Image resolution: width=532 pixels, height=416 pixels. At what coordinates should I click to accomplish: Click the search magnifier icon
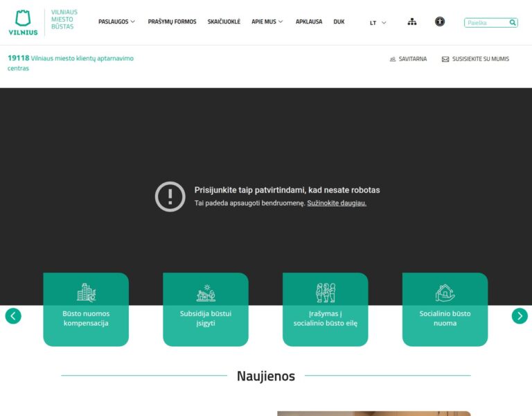(513, 23)
